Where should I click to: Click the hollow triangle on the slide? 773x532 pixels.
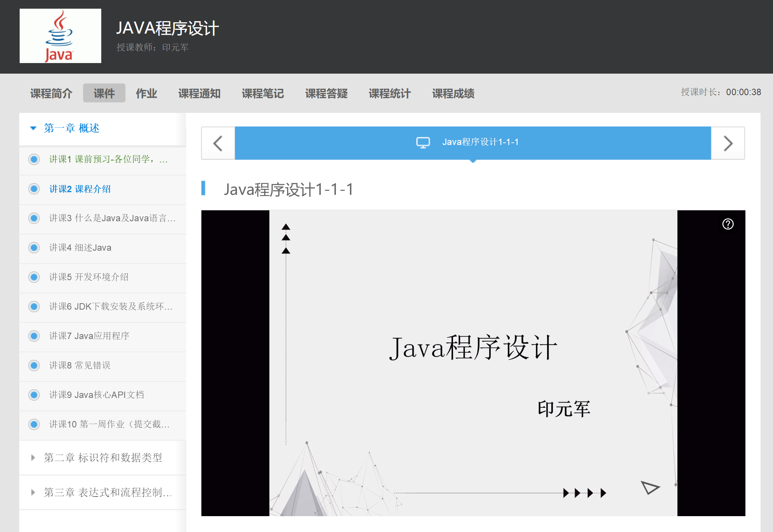649,487
